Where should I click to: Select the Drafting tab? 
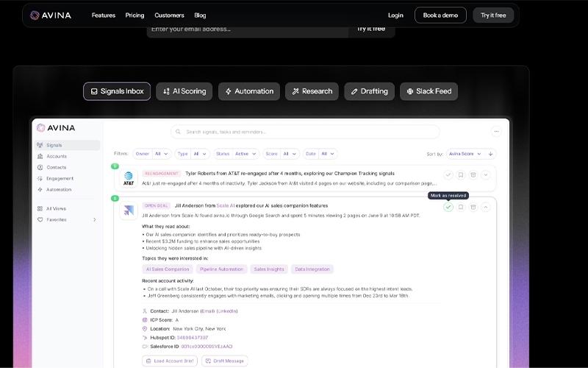(x=370, y=91)
